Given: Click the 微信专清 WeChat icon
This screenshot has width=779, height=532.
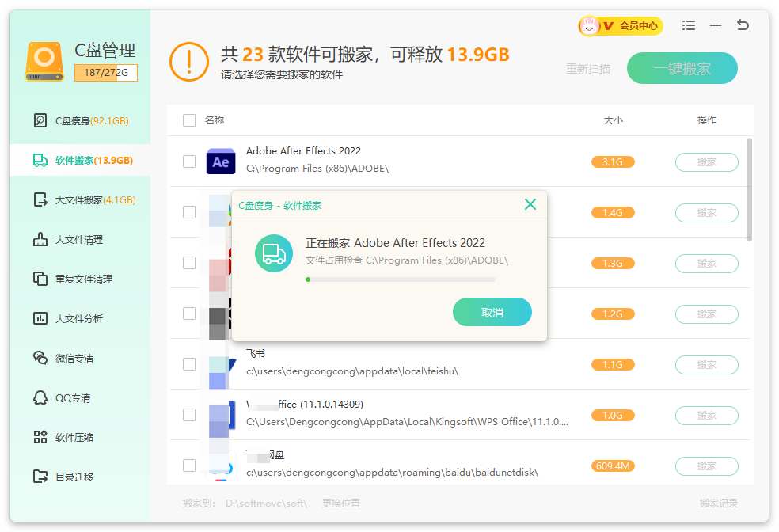Looking at the screenshot, I should [x=40, y=358].
